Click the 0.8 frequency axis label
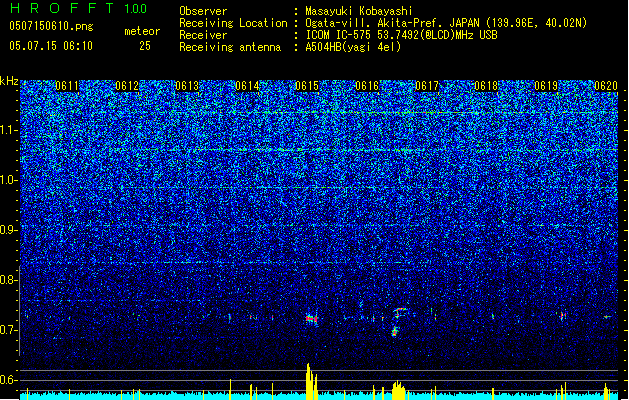Screen dimensions: 629x400 (9, 280)
